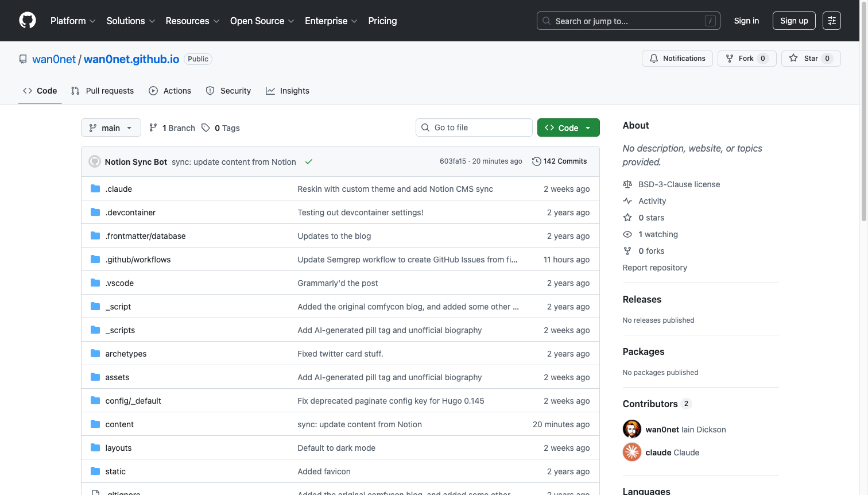
Task: Click claude contributor avatar
Action: pos(632,453)
